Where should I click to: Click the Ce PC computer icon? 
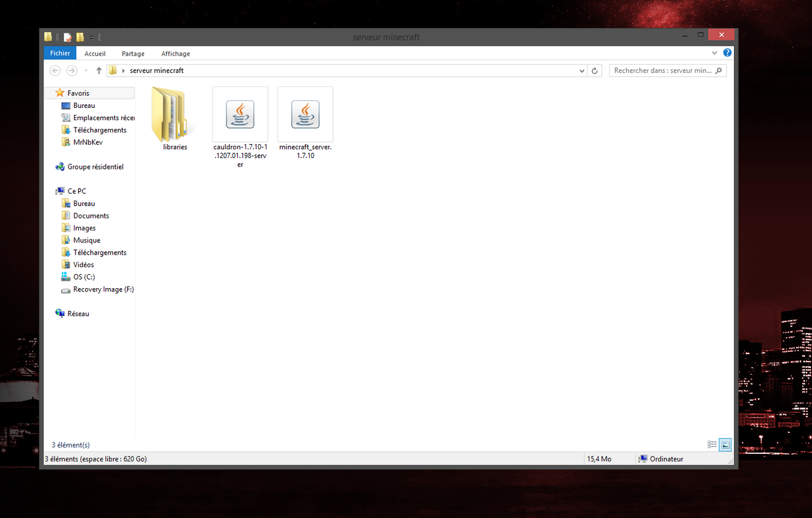coord(60,191)
